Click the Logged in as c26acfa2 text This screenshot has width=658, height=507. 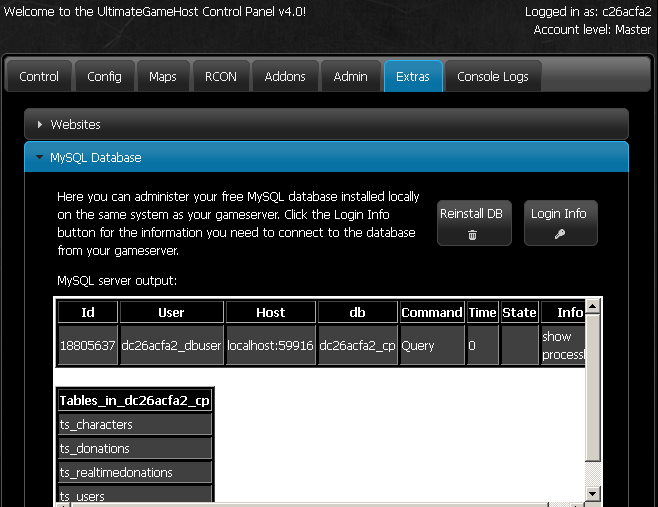(588, 11)
